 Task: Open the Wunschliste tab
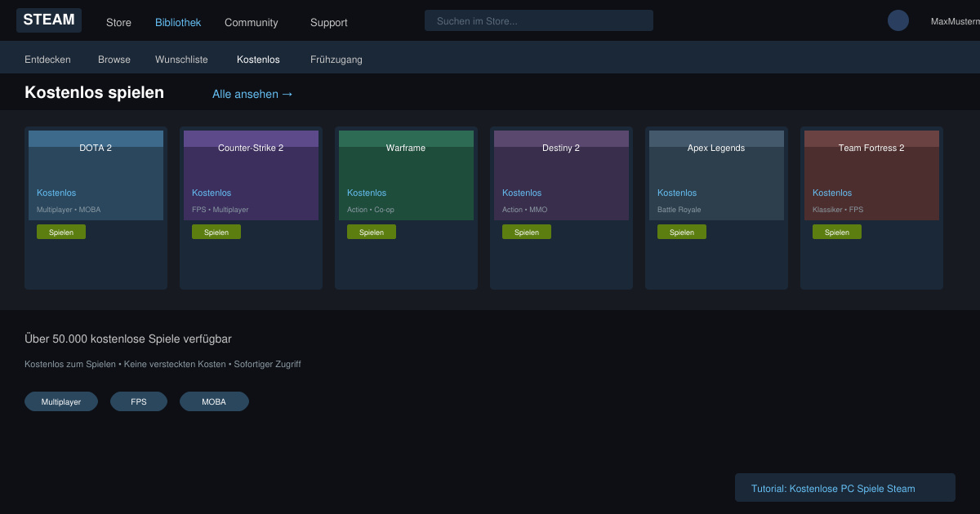point(181,60)
